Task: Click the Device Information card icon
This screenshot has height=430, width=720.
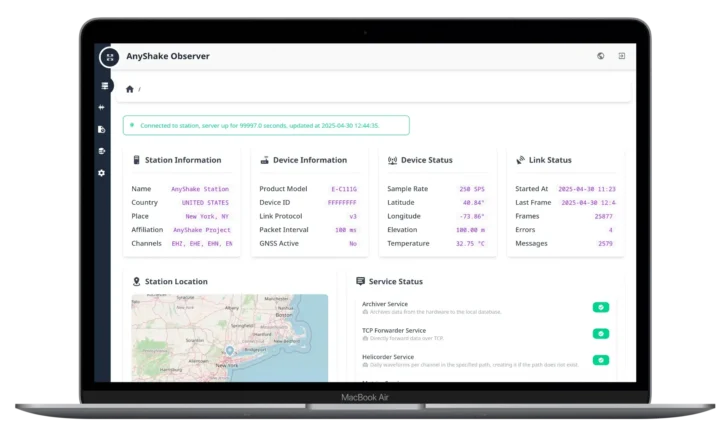Action: [x=264, y=160]
